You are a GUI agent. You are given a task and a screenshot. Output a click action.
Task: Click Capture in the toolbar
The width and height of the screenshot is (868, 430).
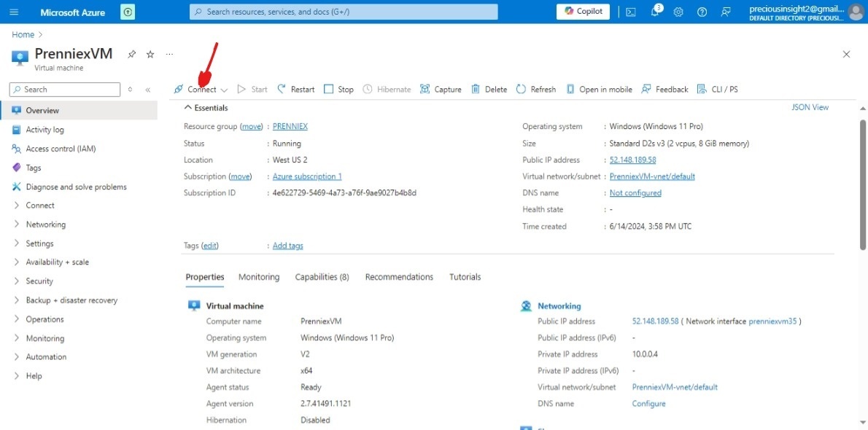pos(441,89)
